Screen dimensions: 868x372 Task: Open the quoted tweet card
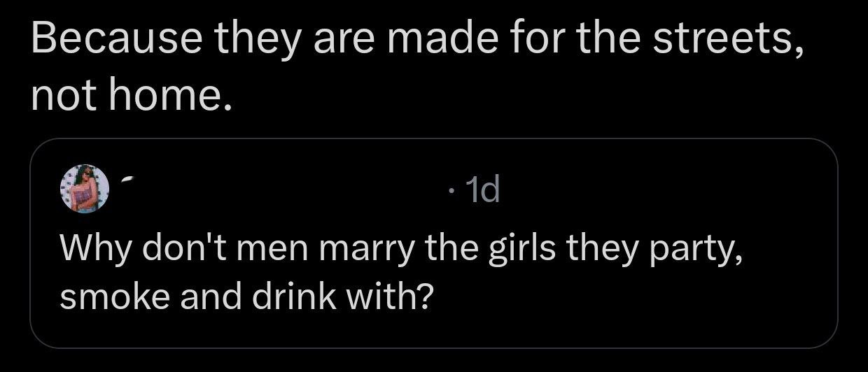point(433,243)
